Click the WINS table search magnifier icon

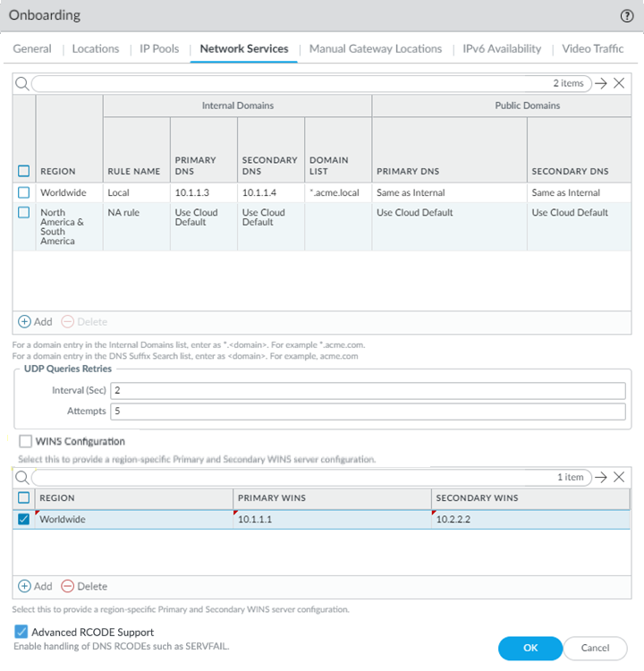[x=22, y=478]
